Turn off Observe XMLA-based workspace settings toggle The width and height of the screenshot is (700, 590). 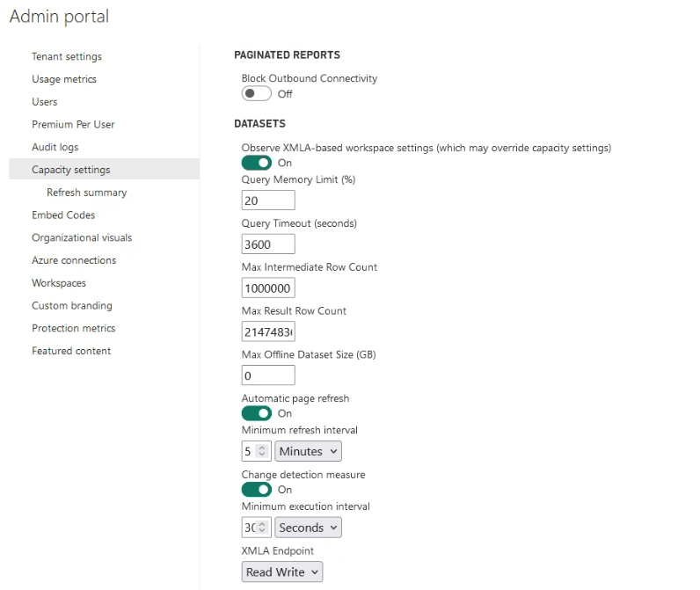(x=256, y=163)
